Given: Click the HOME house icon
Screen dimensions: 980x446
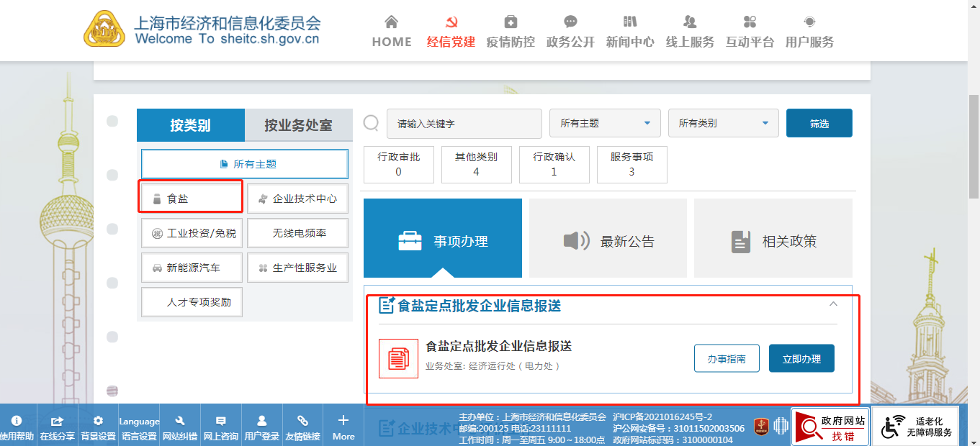Looking at the screenshot, I should (391, 22).
